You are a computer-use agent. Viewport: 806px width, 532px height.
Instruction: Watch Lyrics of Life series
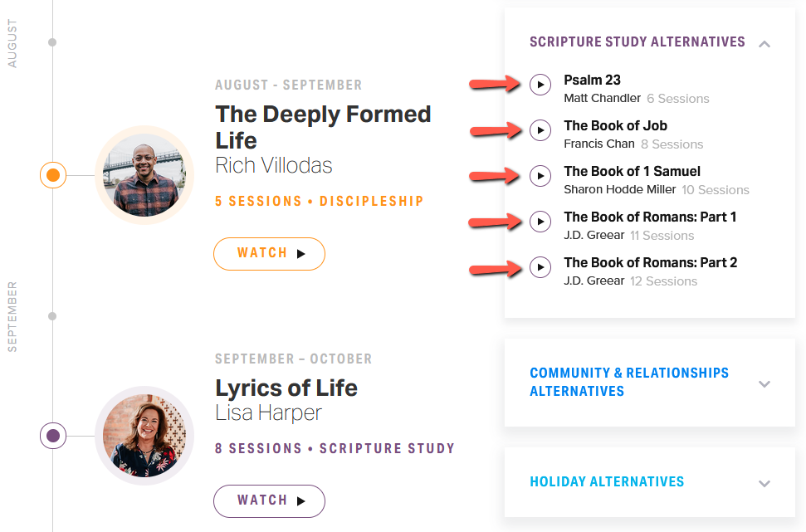click(269, 500)
